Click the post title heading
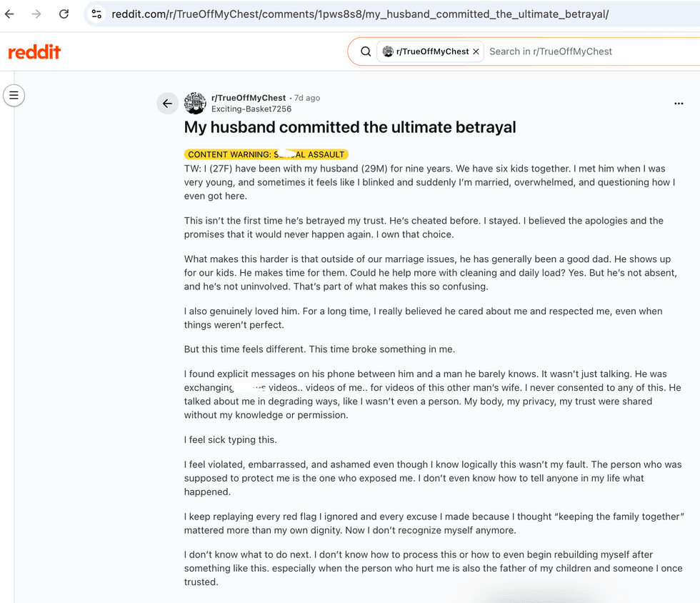This screenshot has width=700, height=603. coord(350,127)
